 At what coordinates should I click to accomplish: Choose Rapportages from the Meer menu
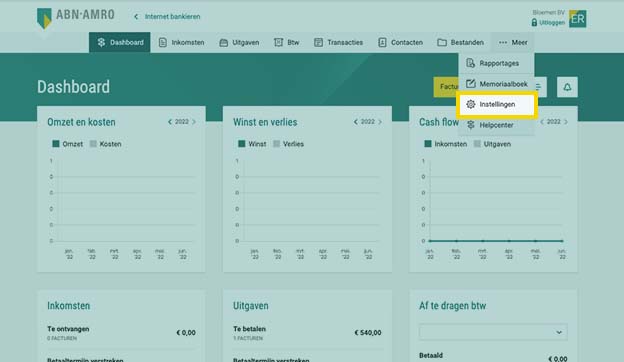coord(496,63)
